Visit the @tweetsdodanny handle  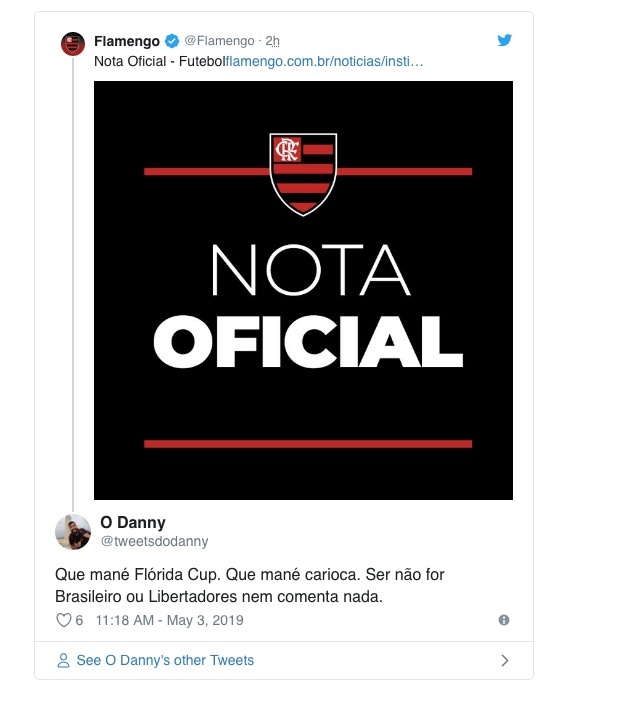[154, 541]
